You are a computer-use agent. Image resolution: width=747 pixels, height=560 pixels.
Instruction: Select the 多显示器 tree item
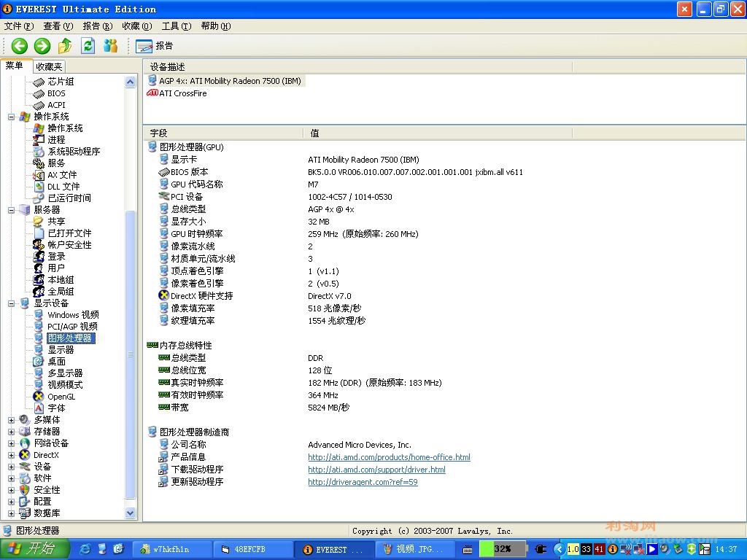pos(65,373)
